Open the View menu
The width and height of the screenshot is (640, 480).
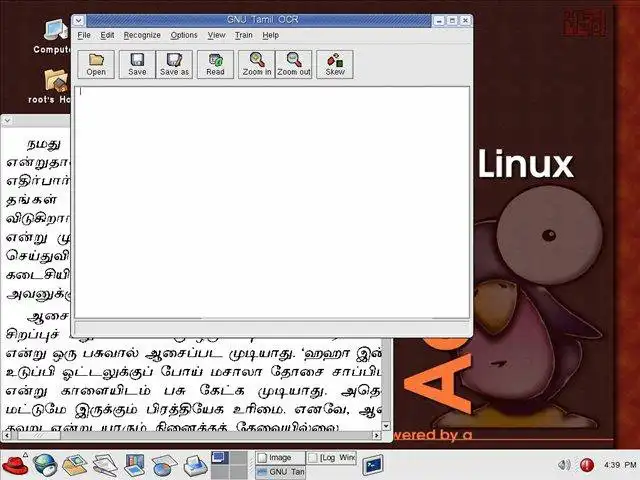pos(216,35)
